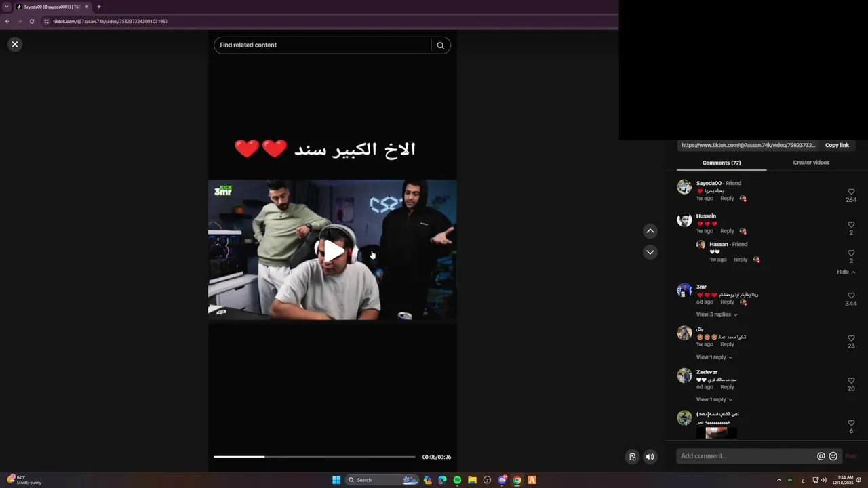Image resolution: width=868 pixels, height=488 pixels.
Task: Open File Explorer from the taskbar
Action: [x=472, y=480]
